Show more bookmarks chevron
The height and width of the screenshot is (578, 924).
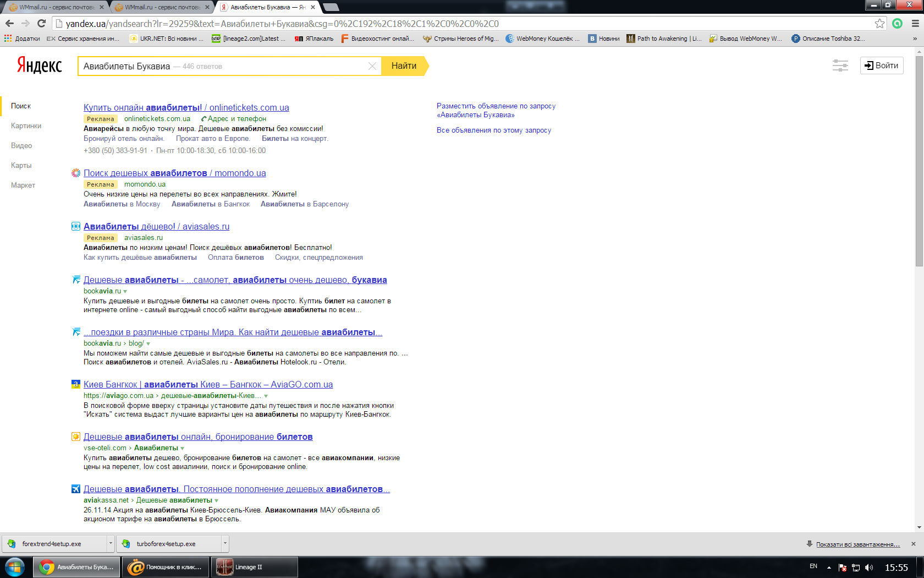[915, 39]
